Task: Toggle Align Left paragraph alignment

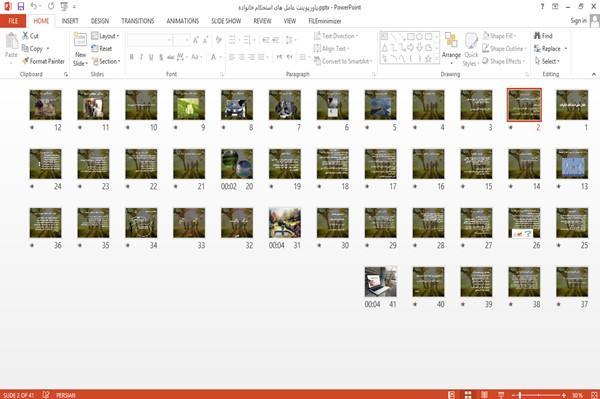Action: 232,57
